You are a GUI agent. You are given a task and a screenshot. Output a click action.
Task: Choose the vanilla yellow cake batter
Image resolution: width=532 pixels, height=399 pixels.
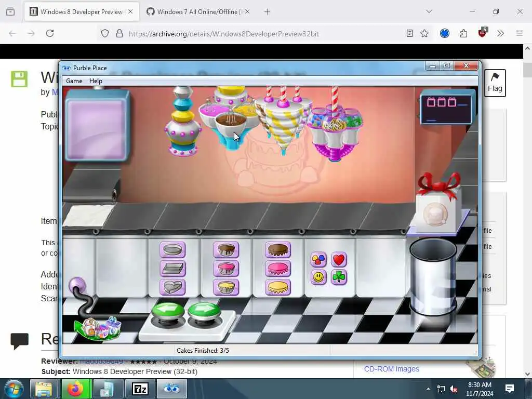[226, 287]
